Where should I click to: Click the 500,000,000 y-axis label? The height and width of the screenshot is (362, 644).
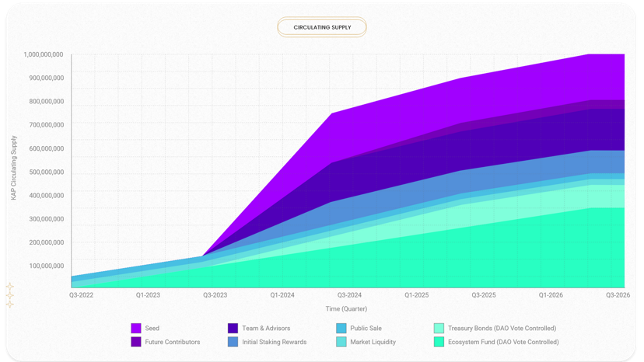[47, 172]
